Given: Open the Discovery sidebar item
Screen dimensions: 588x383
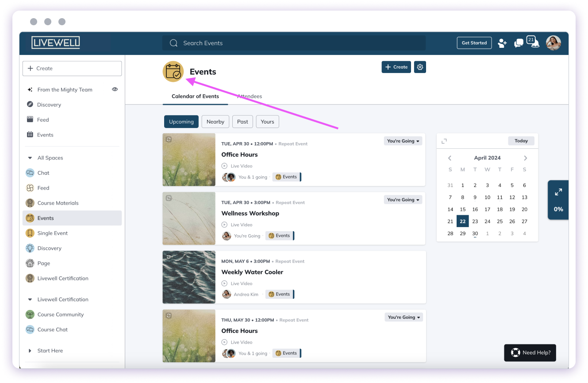Looking at the screenshot, I should coord(49,104).
